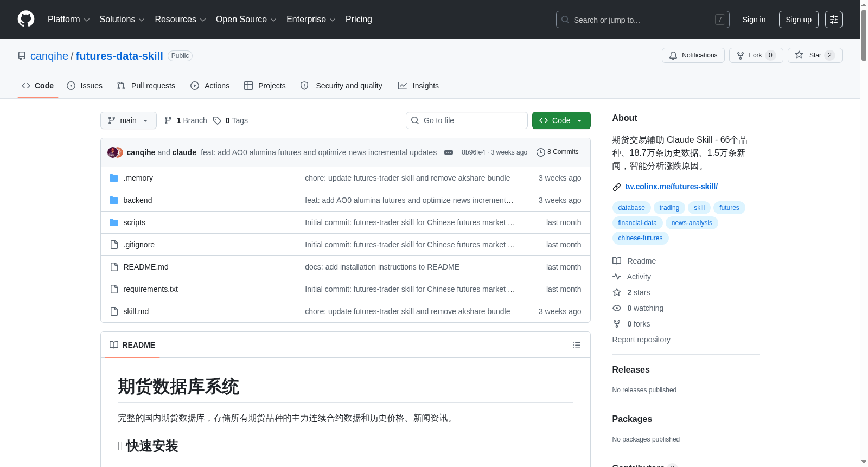Click the Search or jump to field

pos(643,20)
